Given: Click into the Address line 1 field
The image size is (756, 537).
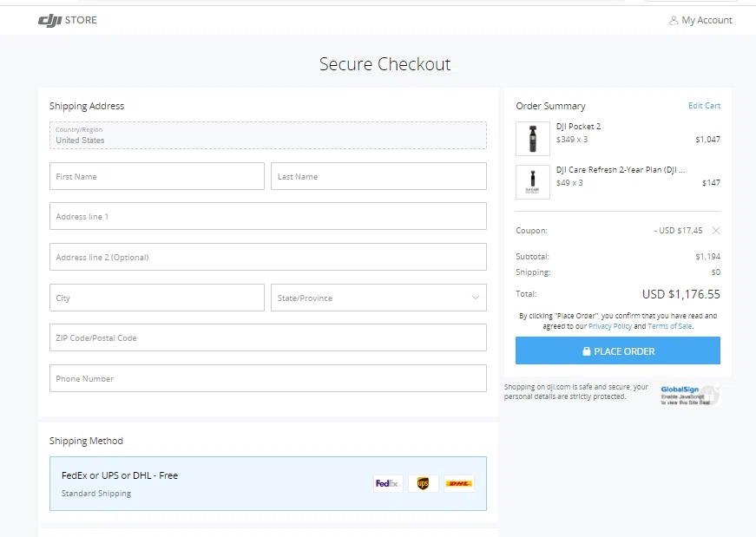Looking at the screenshot, I should [267, 217].
